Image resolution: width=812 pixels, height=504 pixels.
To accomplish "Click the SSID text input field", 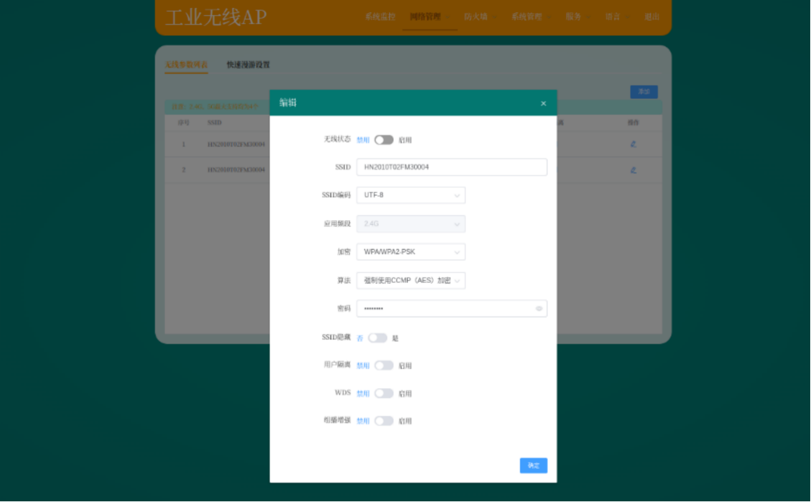I will (x=451, y=167).
